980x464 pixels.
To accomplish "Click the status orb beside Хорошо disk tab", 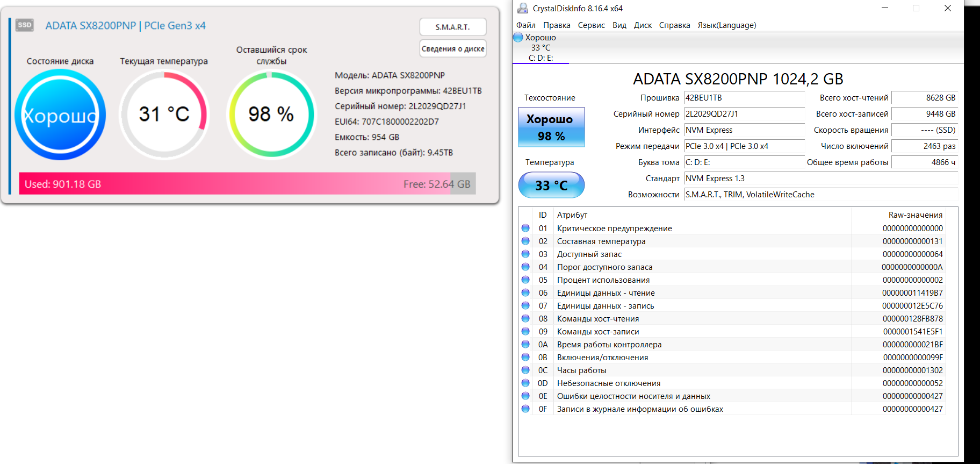I will 518,37.
